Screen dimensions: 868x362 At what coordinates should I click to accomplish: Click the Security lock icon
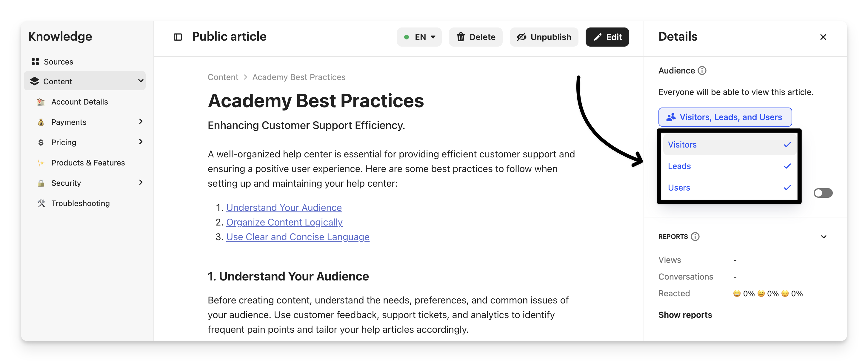click(41, 183)
